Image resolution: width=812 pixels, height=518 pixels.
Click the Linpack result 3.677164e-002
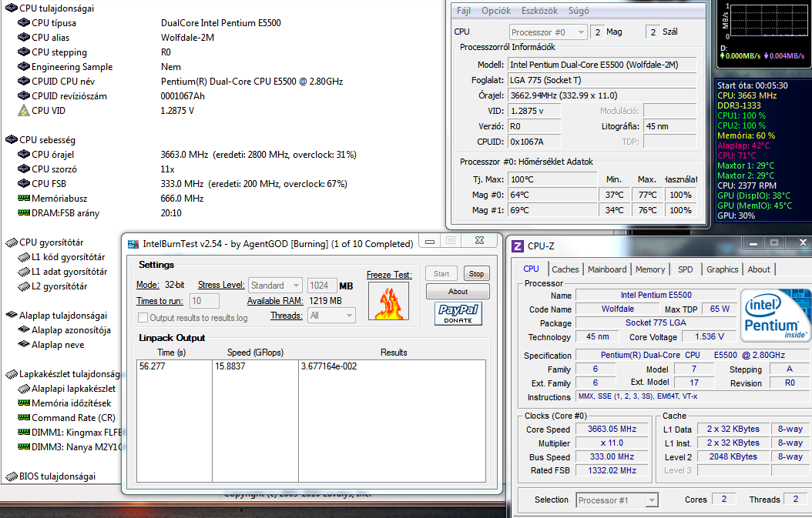coord(328,366)
